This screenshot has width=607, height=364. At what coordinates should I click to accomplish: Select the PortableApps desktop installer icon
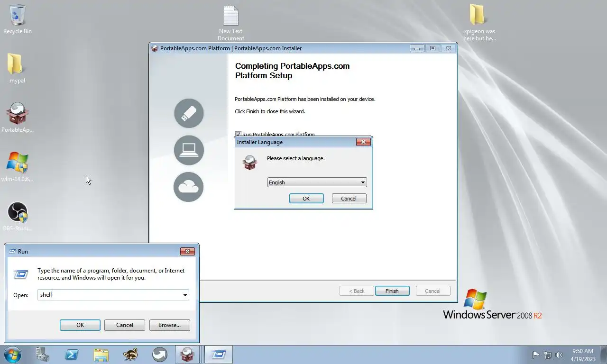pos(18,118)
